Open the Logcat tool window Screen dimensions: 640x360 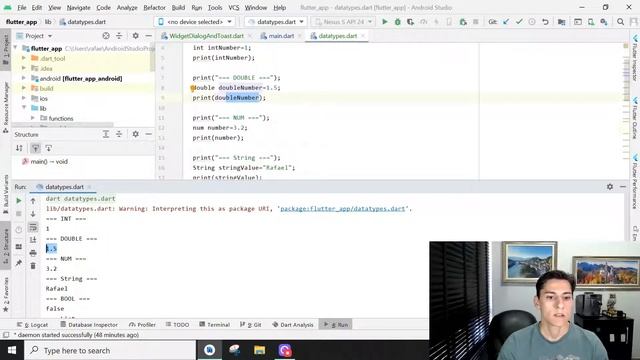click(x=33, y=324)
